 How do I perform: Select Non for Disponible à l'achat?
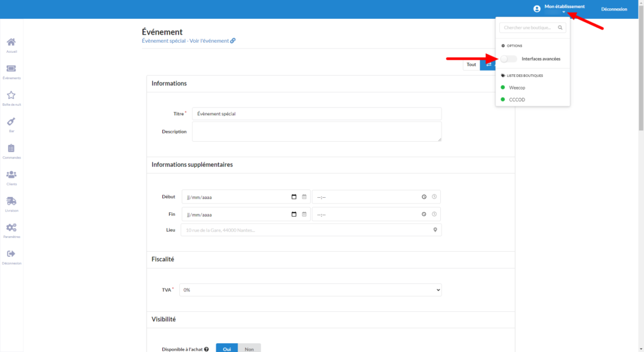pos(249,348)
